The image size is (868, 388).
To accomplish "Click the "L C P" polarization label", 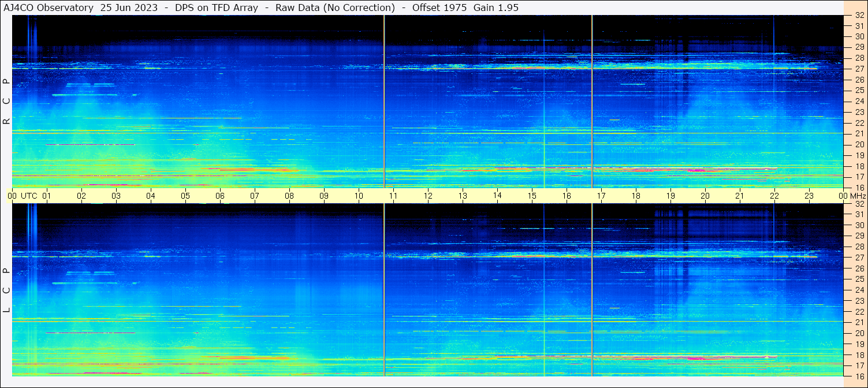I will coord(6,290).
